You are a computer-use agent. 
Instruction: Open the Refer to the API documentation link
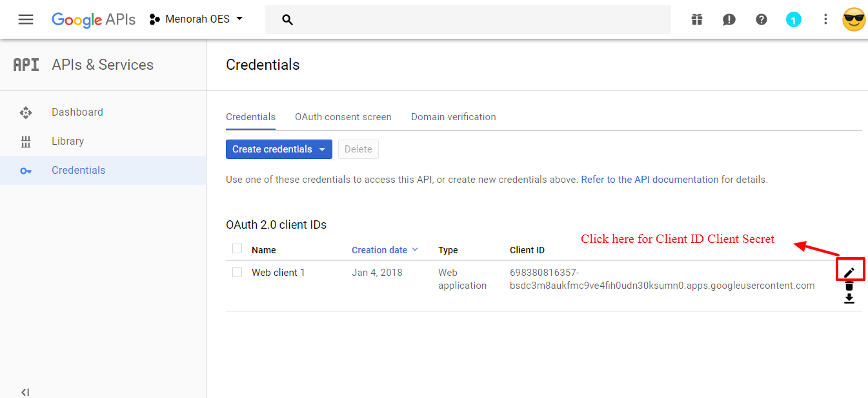(650, 180)
